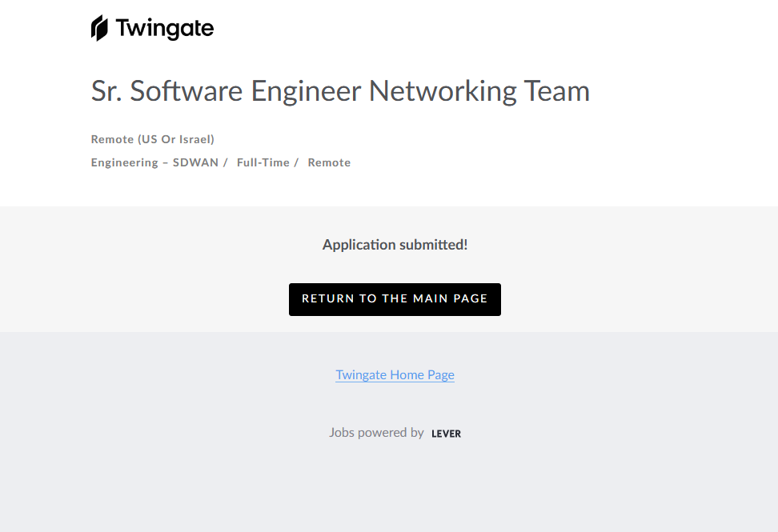Click the word "SDWAN" in the department label

(x=195, y=162)
